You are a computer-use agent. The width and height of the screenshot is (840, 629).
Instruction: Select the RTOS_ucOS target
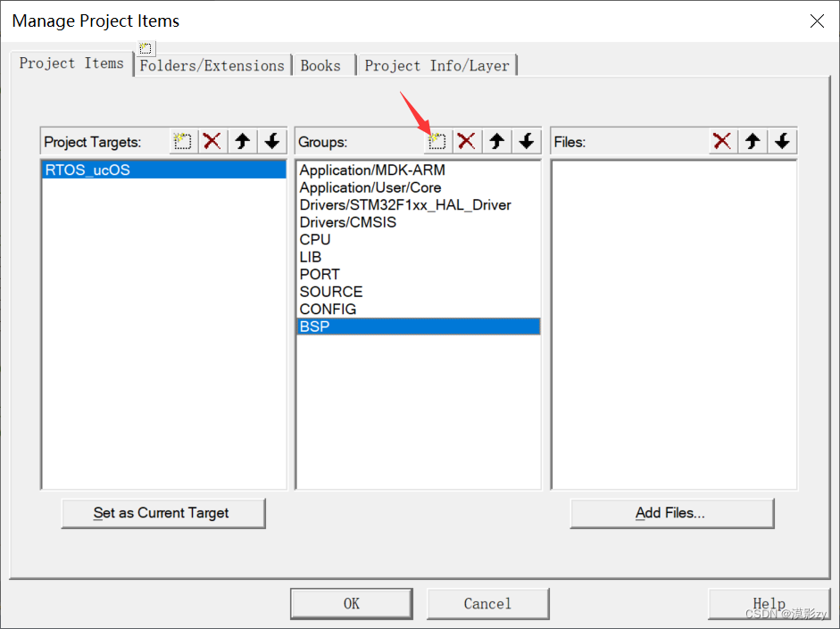point(164,170)
